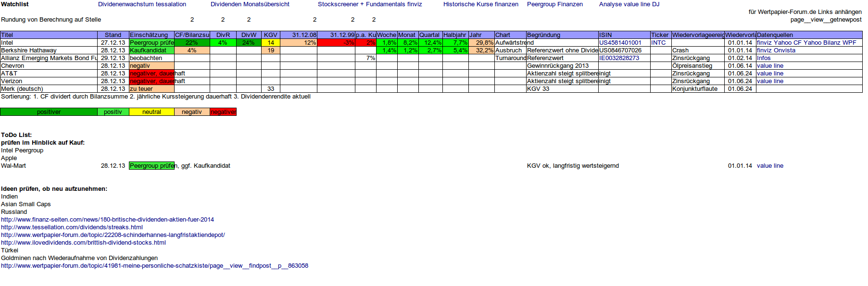The width and height of the screenshot is (868, 286).
Task: Open the value line link in the Chevron row
Action: pyautogui.click(x=770, y=66)
